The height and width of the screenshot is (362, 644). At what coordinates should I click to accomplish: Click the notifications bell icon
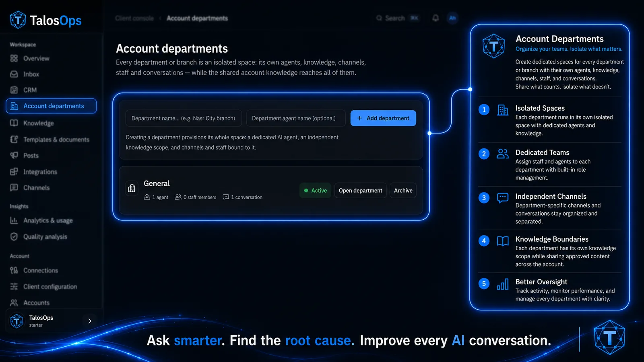click(x=436, y=18)
